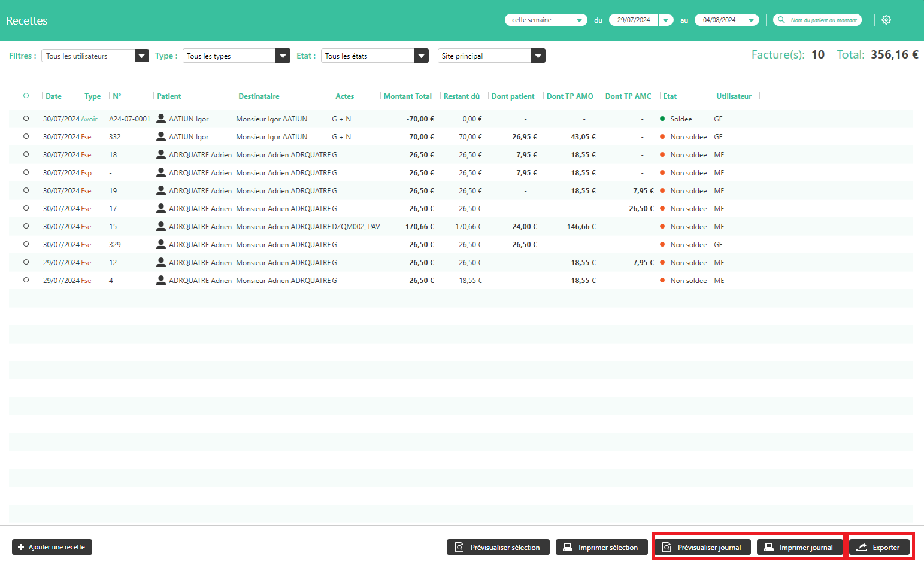Click the patient name or amount search field

(823, 20)
